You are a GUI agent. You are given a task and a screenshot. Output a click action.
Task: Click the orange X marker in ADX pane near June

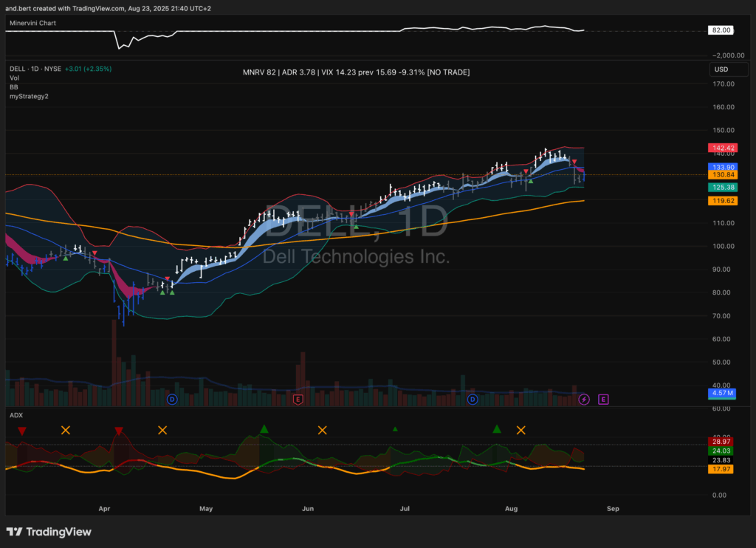coord(322,430)
